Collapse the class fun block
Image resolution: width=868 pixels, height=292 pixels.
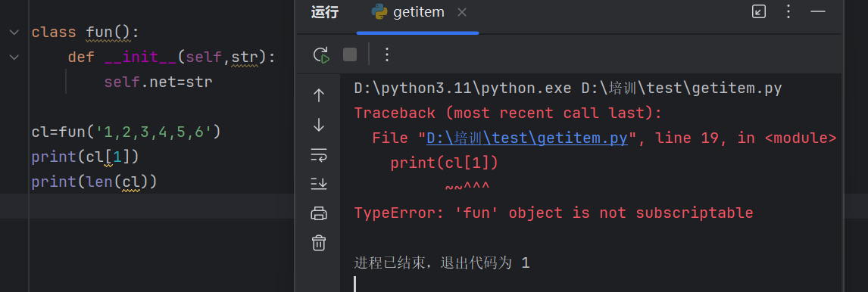pos(14,33)
